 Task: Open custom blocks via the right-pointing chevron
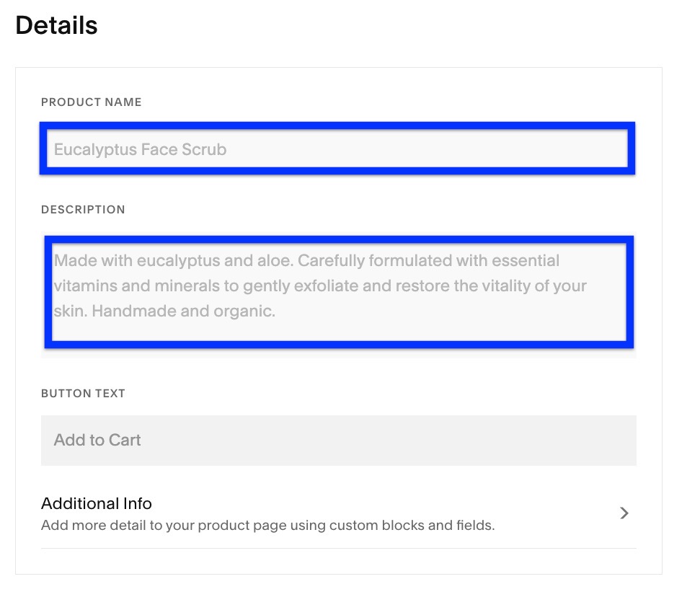(624, 513)
